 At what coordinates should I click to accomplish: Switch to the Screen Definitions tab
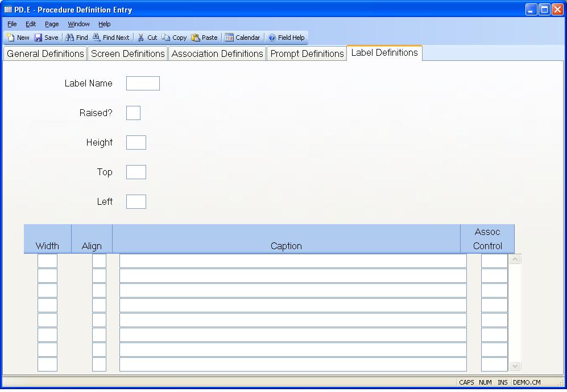click(x=127, y=53)
